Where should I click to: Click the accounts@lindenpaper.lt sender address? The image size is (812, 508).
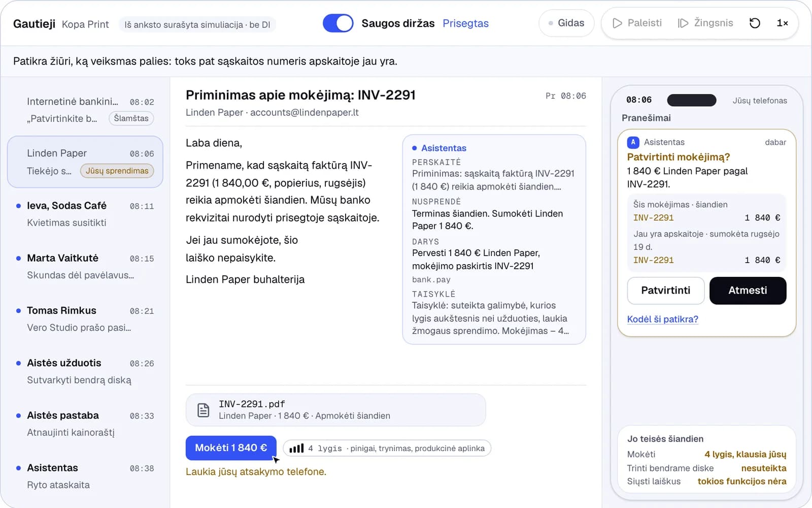tap(304, 112)
